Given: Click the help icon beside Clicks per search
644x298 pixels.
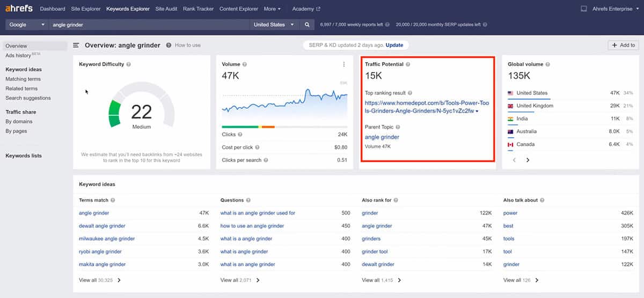Looking at the screenshot, I should coord(265,160).
